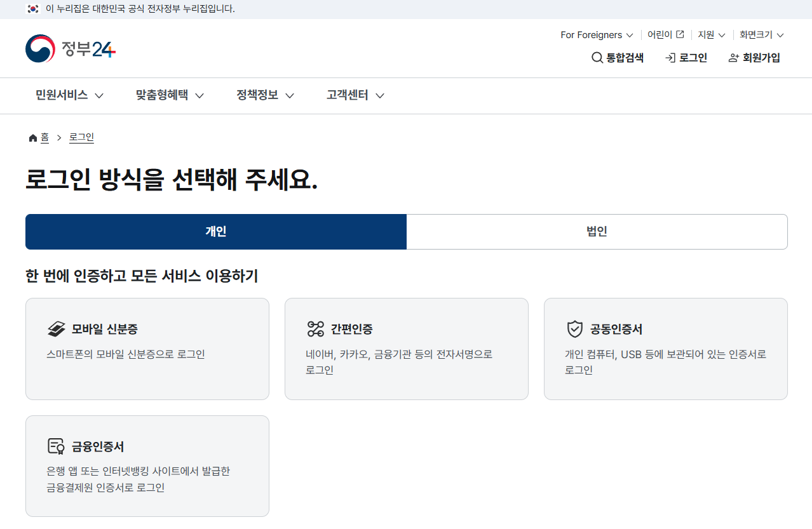Viewport: 812px width, 529px height.
Task: Select the 간편인증 key icon
Action: click(x=314, y=328)
